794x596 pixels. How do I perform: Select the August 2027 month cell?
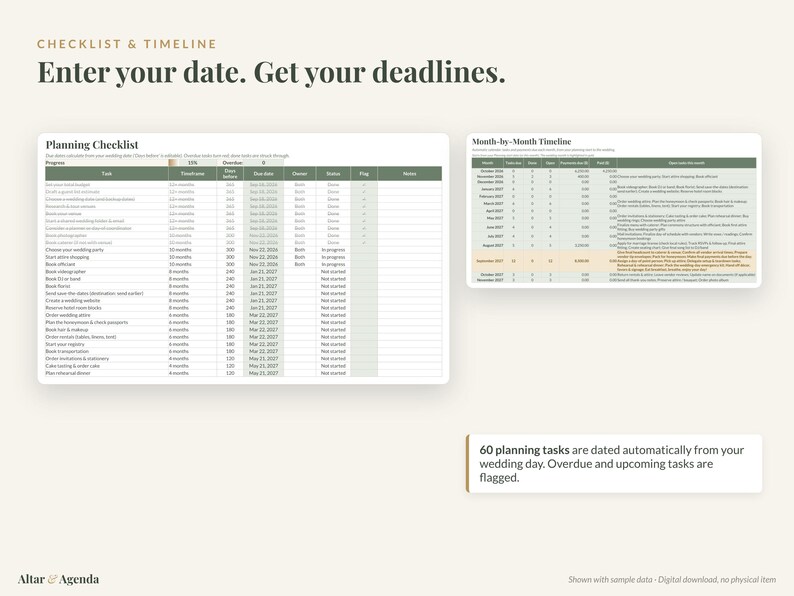(488, 245)
